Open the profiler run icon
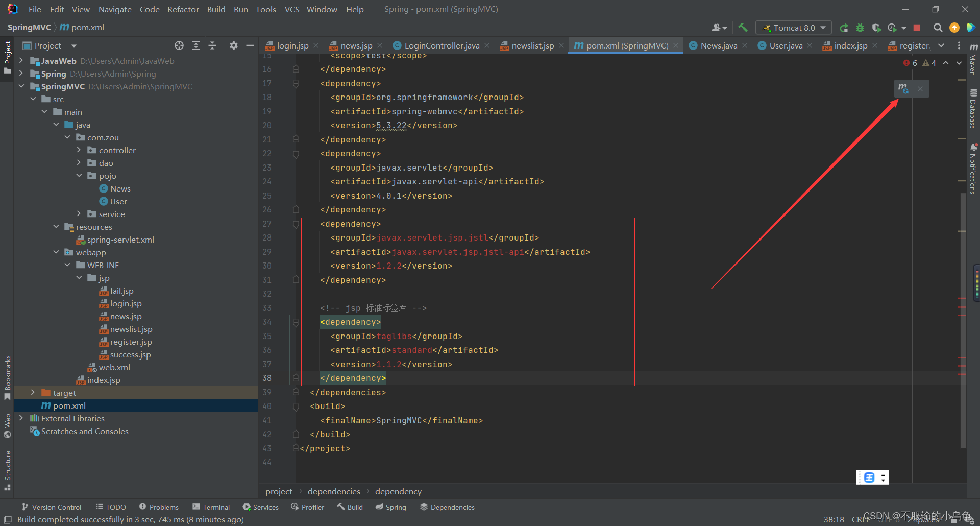The image size is (980, 526). pyautogui.click(x=892, y=28)
